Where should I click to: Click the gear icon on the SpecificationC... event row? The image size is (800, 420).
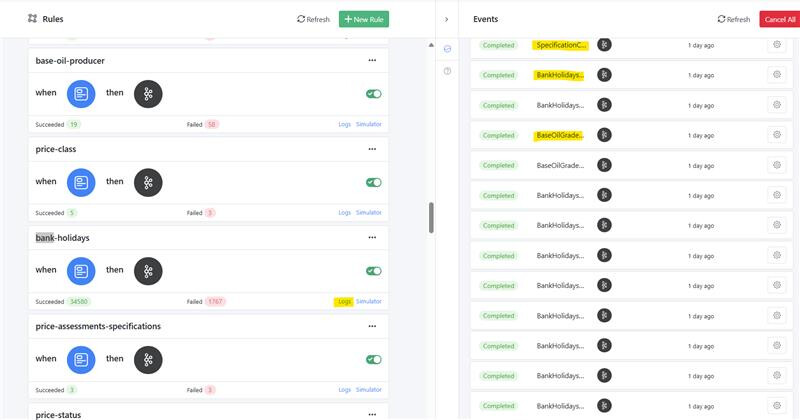775,45
